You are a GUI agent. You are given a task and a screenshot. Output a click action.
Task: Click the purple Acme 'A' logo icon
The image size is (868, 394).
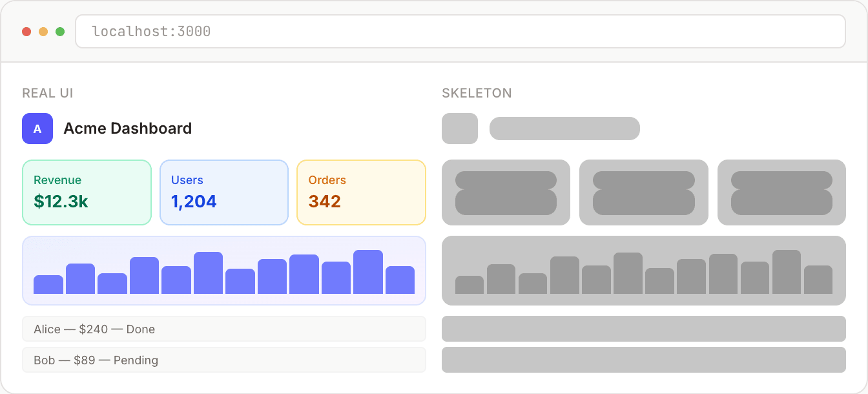[37, 129]
